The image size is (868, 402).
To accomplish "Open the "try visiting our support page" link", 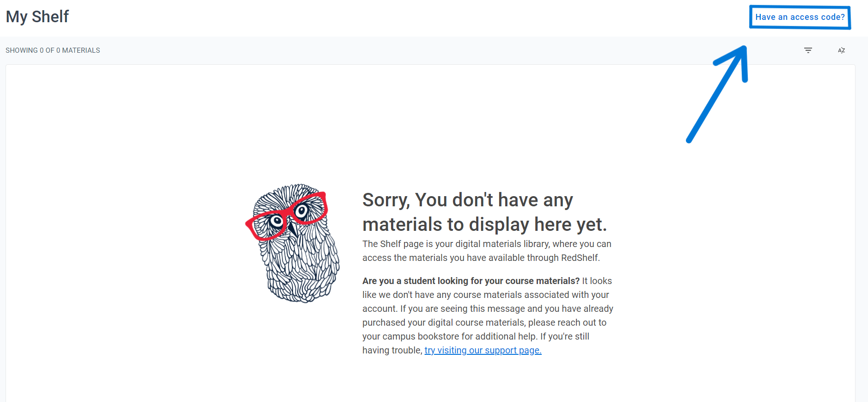I will (483, 350).
